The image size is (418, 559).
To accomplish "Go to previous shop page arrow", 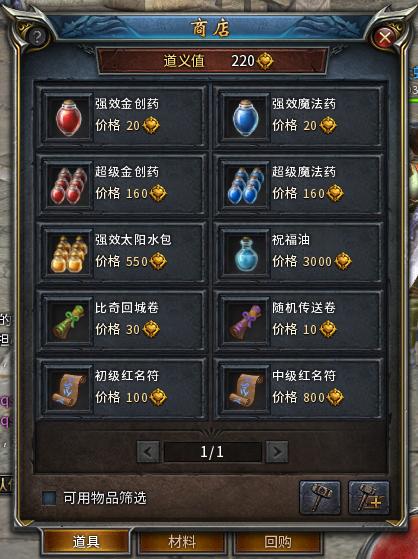I will point(148,452).
